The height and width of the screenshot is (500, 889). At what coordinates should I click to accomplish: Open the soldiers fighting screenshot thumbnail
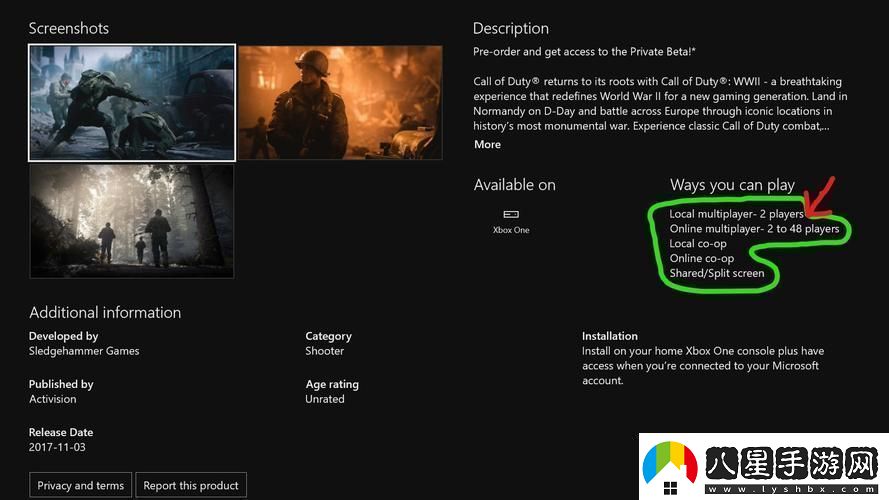[x=132, y=103]
